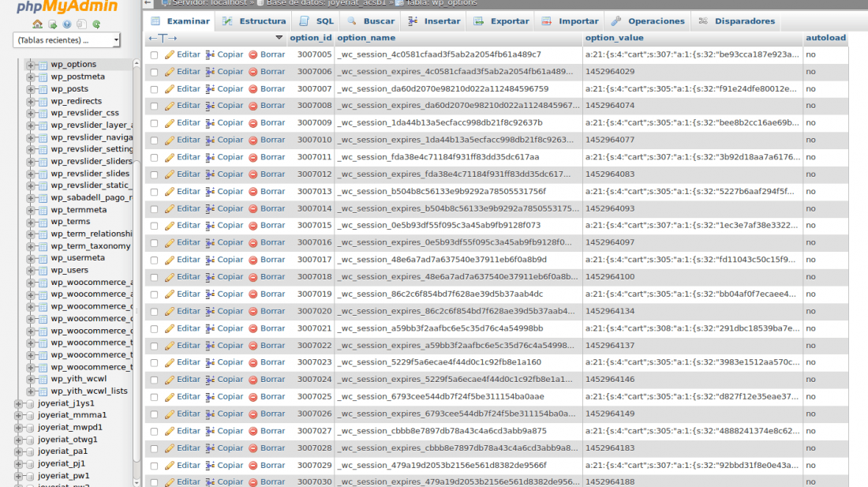The image size is (868, 487).
Task: Sort by the option_name column header
Action: pyautogui.click(x=366, y=38)
